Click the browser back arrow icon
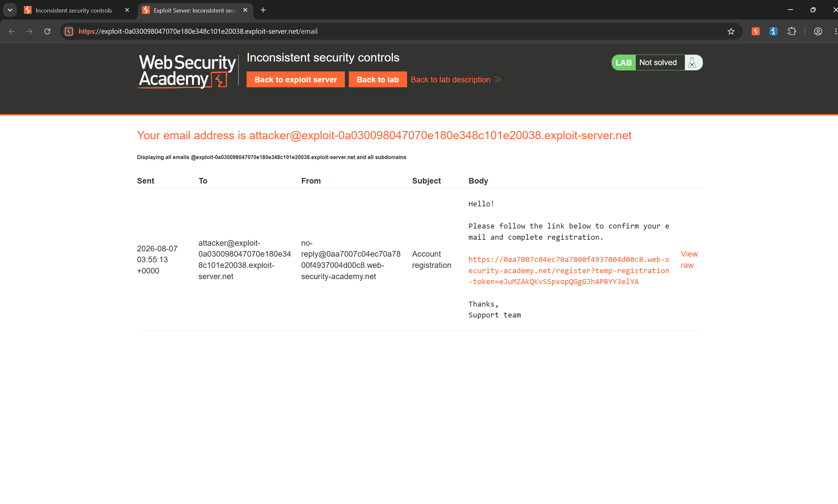Screen dimensions: 838x504 click(12, 31)
